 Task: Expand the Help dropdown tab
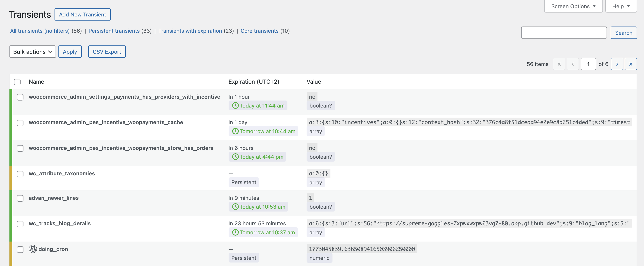point(621,6)
